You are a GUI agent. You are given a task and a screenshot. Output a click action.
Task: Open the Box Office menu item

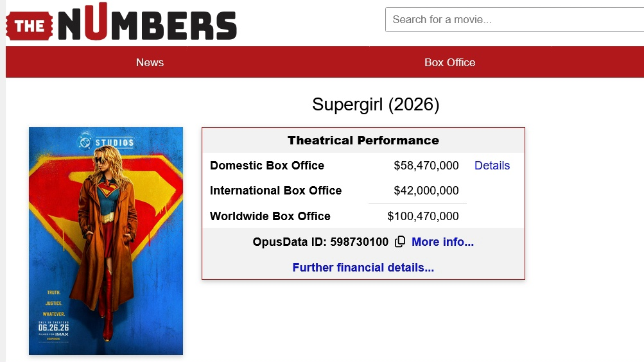point(449,62)
